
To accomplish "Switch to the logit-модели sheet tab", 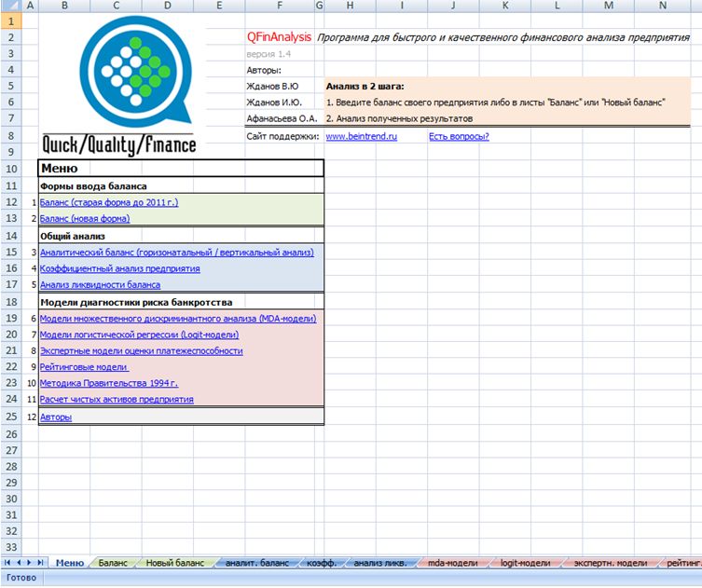I will click(525, 563).
